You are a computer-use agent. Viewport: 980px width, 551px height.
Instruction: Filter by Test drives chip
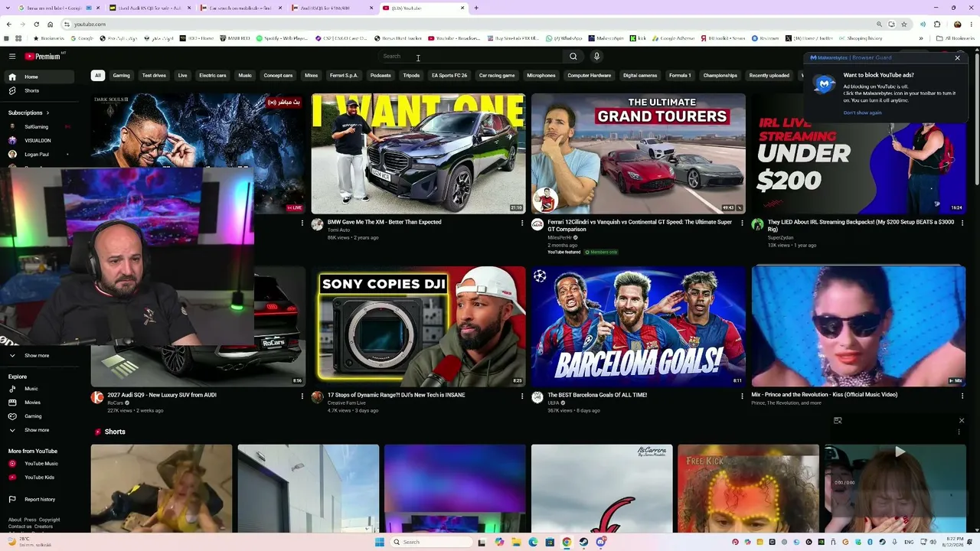(x=154, y=76)
